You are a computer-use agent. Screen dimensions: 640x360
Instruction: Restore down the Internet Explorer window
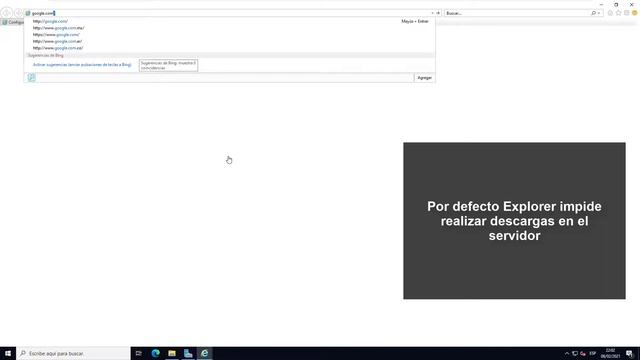(x=616, y=4)
